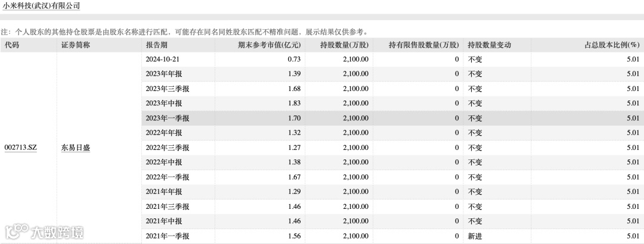The height and width of the screenshot is (244, 644).
Task: Click the 报告期 column header
Action: [156, 45]
